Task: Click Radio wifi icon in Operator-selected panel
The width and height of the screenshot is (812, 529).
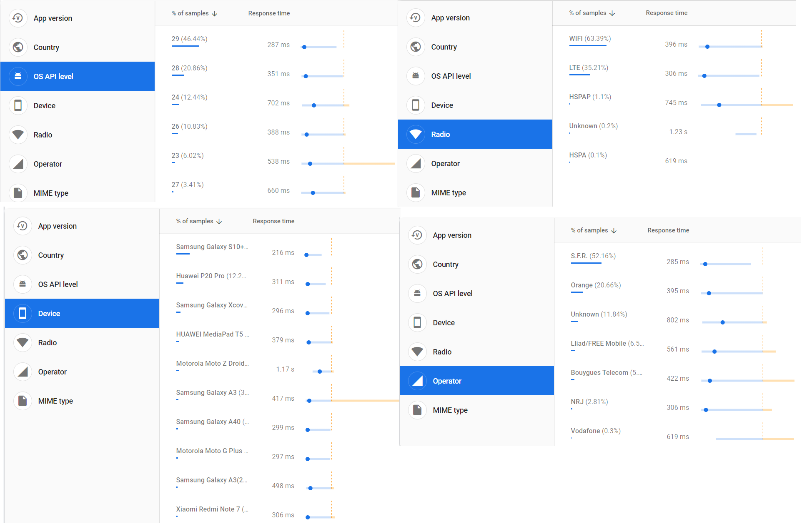Action: click(x=417, y=352)
